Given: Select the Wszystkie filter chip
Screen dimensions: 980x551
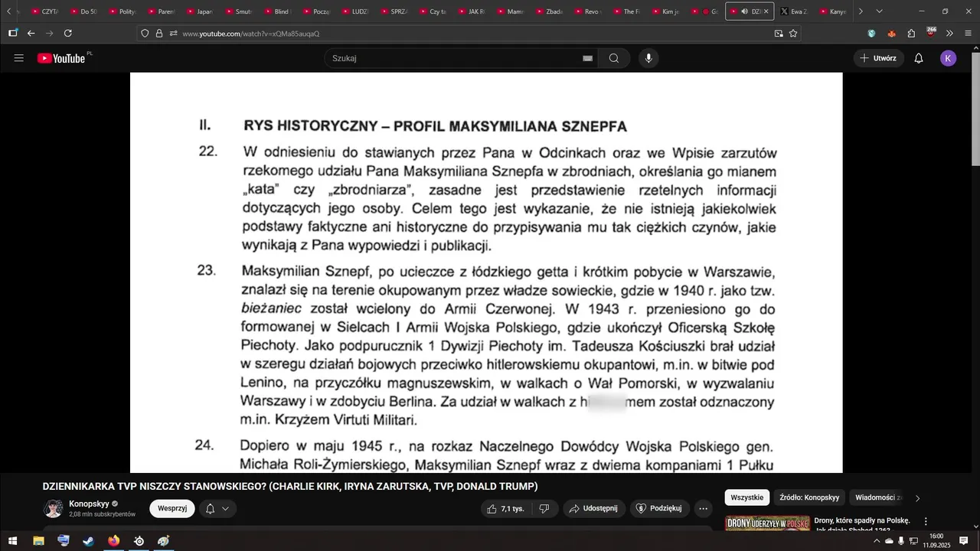Looking at the screenshot, I should click(x=746, y=497).
